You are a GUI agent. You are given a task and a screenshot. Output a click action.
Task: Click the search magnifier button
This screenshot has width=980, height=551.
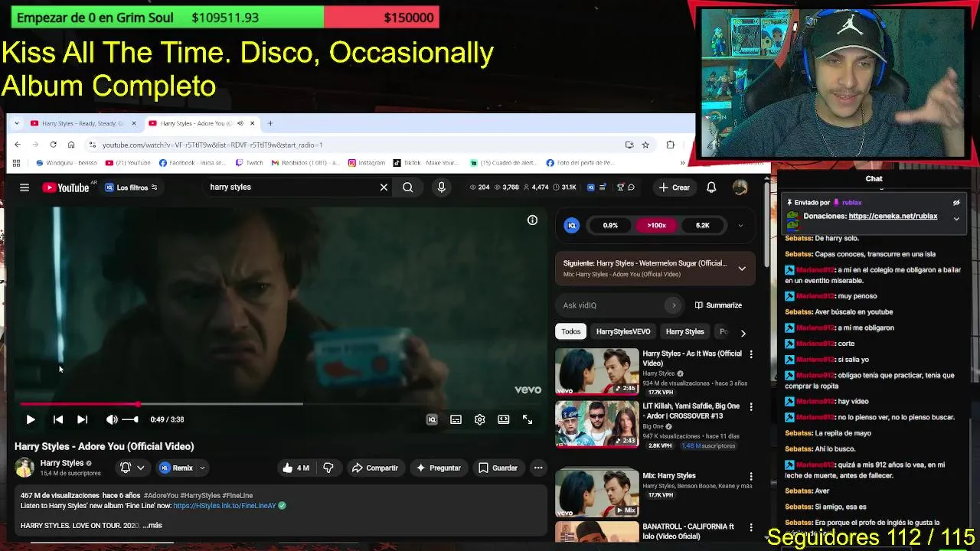[x=408, y=187]
